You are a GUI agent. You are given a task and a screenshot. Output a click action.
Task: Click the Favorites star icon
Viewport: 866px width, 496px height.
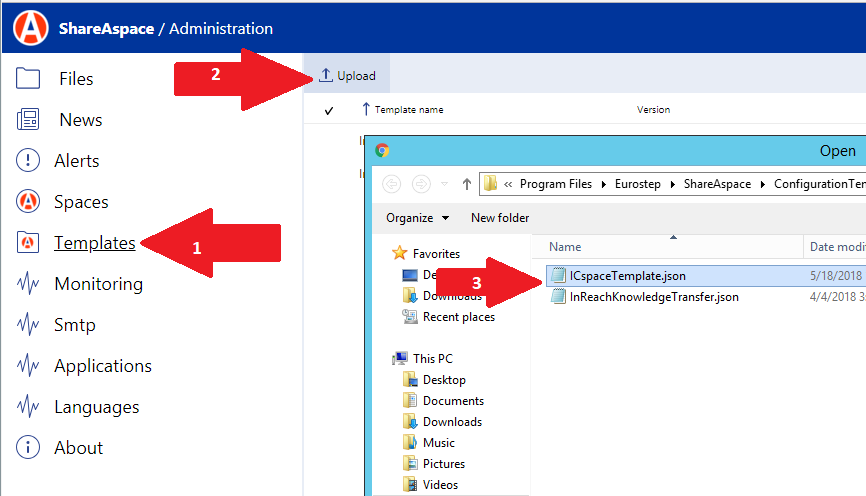[399, 253]
